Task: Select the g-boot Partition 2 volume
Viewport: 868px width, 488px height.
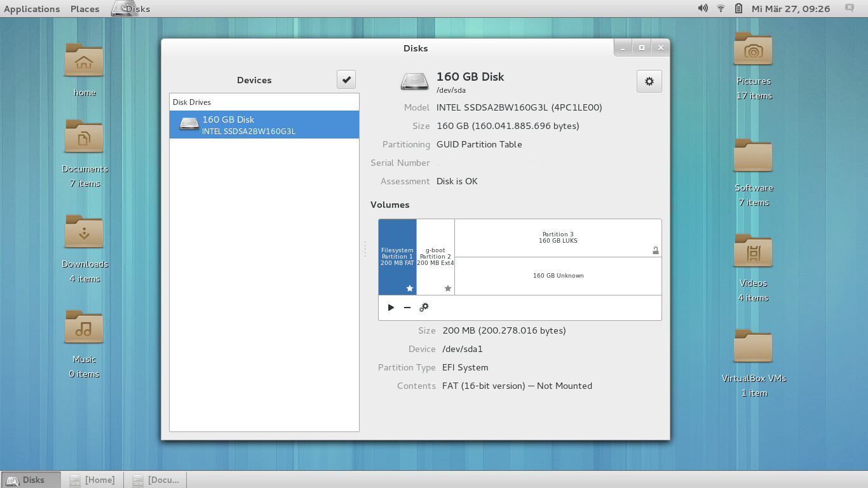Action: point(435,257)
